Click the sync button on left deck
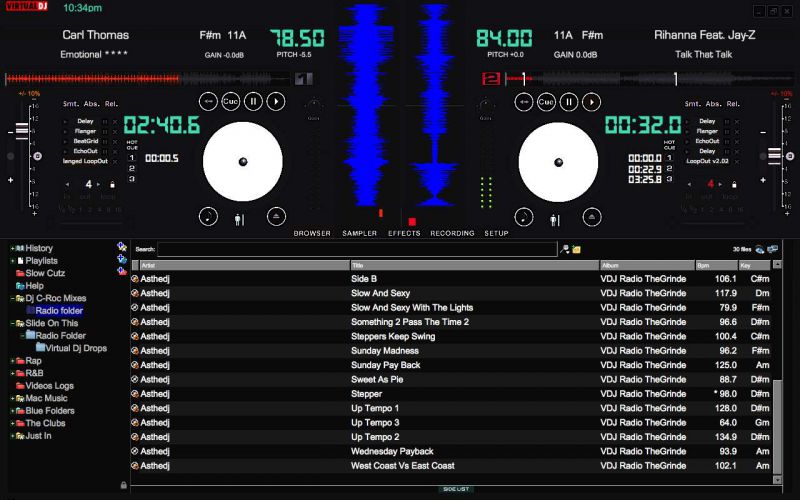 click(x=208, y=102)
